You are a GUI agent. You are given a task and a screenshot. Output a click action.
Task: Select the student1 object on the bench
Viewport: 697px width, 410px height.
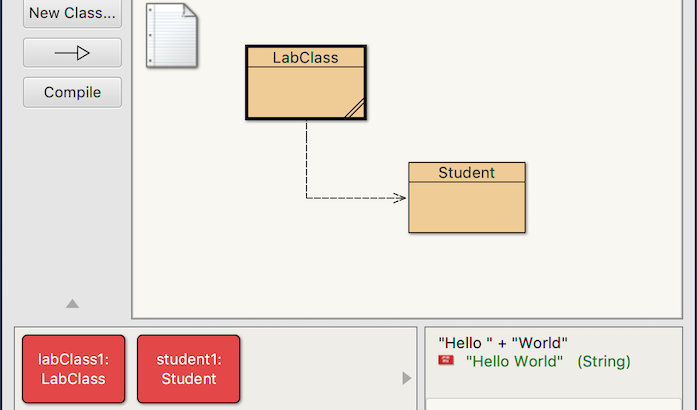coord(188,369)
